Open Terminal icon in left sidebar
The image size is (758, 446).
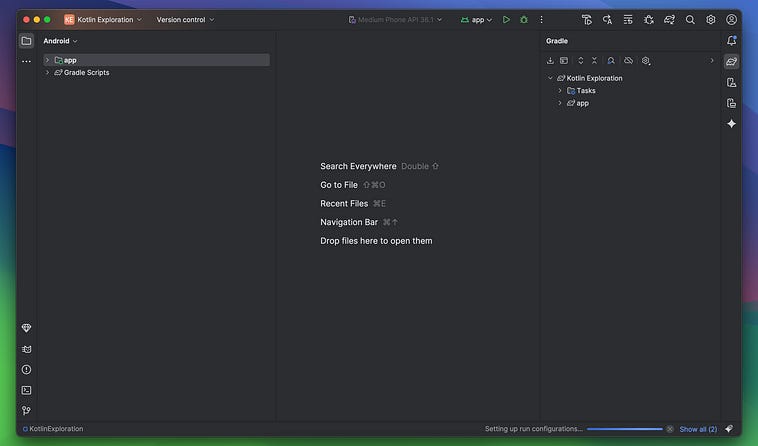[x=26, y=390]
